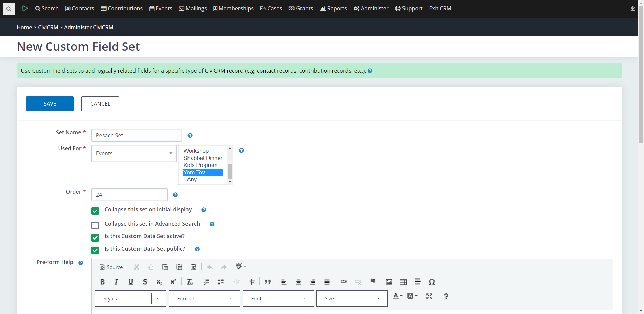Click the Source view icon in the editor
The image size is (644, 314).
111,267
